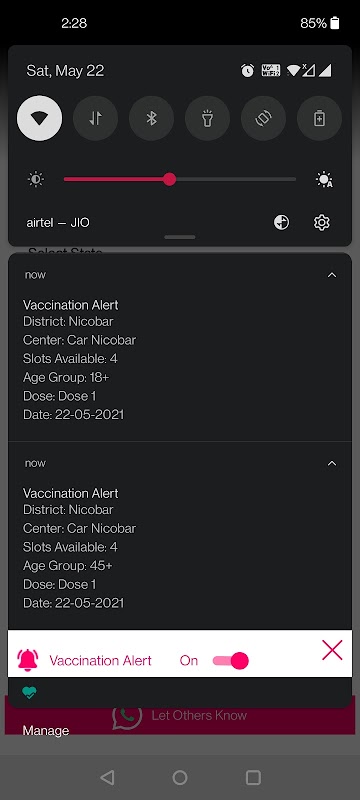Tap the Android back navigation button
The height and width of the screenshot is (800, 360).
click(x=107, y=778)
